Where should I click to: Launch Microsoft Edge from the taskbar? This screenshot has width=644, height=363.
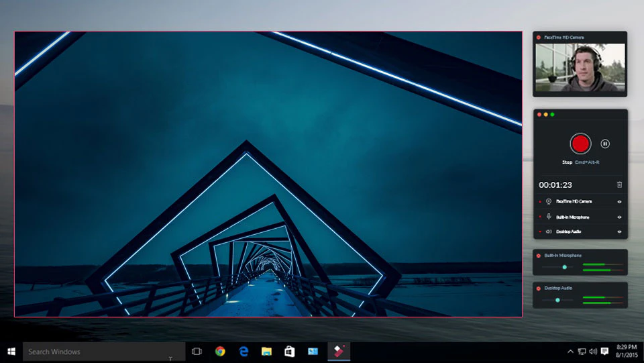pyautogui.click(x=244, y=352)
